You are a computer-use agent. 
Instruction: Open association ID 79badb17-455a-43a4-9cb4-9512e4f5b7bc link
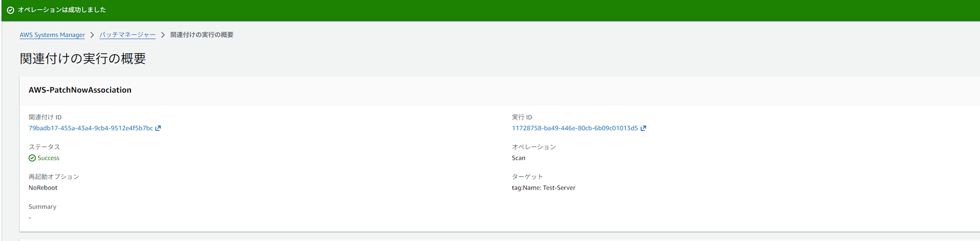click(91, 128)
